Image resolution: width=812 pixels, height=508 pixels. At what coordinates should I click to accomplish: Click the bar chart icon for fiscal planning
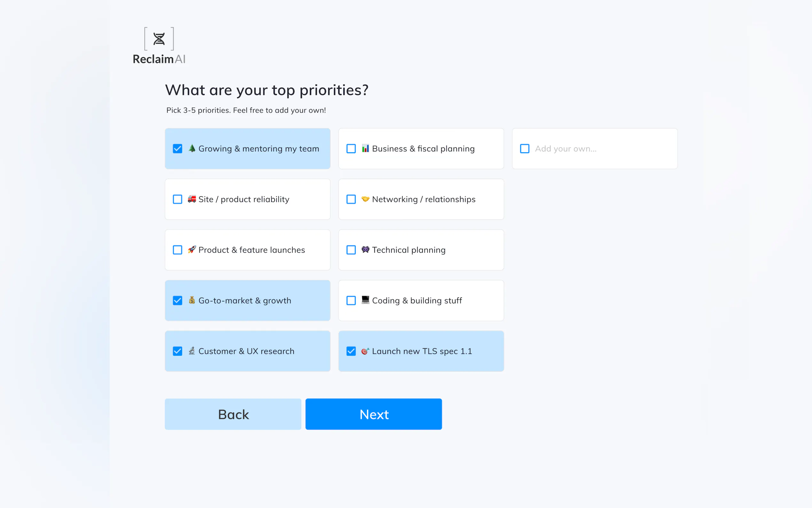tap(365, 148)
